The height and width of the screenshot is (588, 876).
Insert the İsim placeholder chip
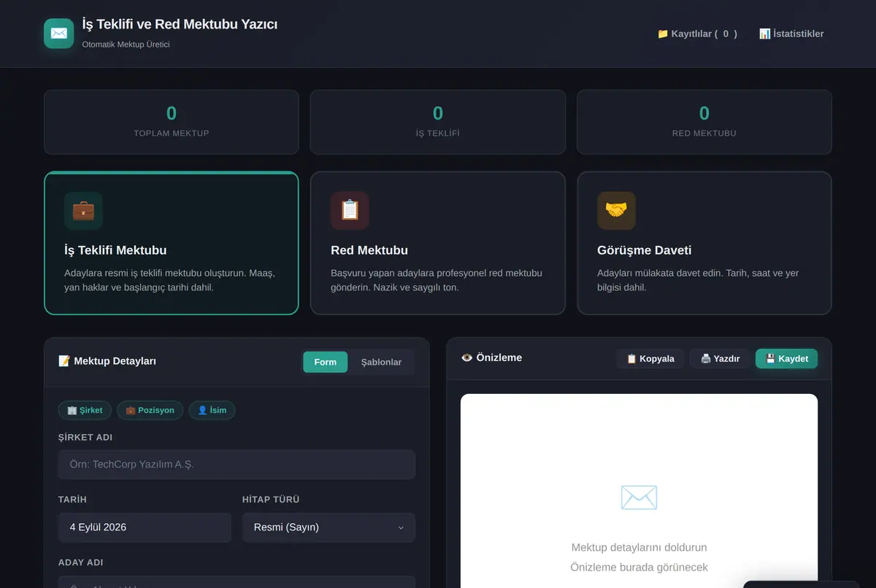212,410
